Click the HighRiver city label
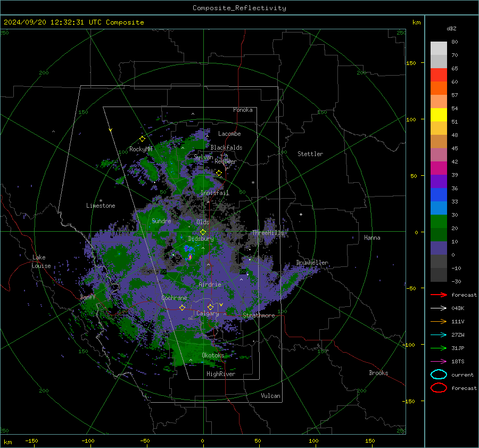The height and width of the screenshot is (448, 479). (x=221, y=374)
